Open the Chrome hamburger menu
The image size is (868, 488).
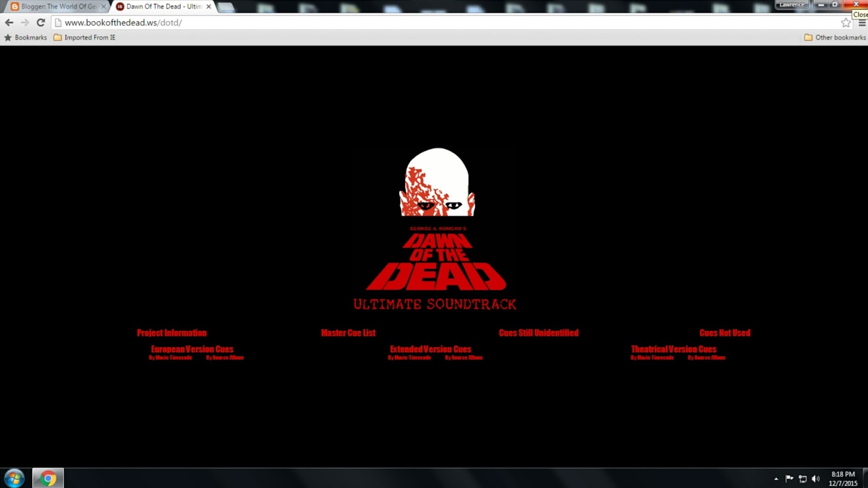coord(862,23)
